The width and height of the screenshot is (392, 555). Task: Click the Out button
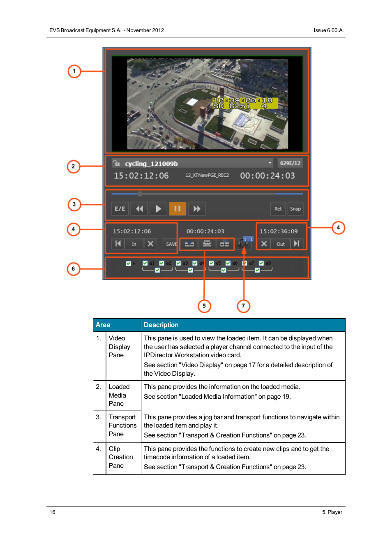[281, 244]
